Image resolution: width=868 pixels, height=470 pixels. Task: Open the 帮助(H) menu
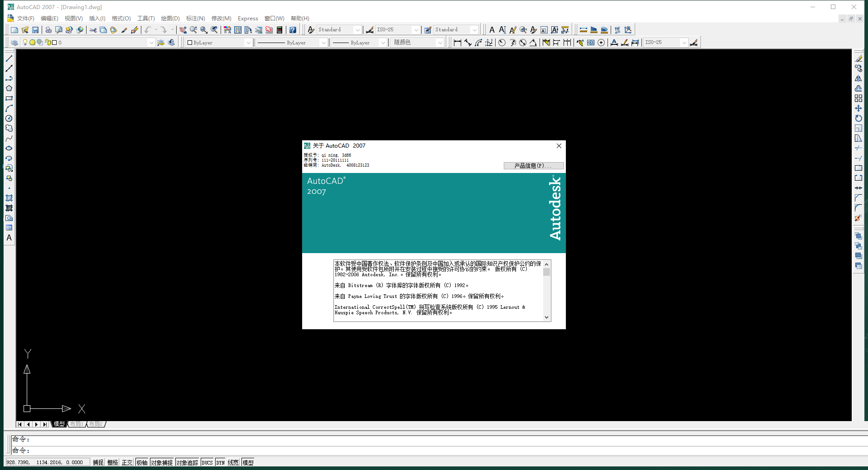(300, 19)
